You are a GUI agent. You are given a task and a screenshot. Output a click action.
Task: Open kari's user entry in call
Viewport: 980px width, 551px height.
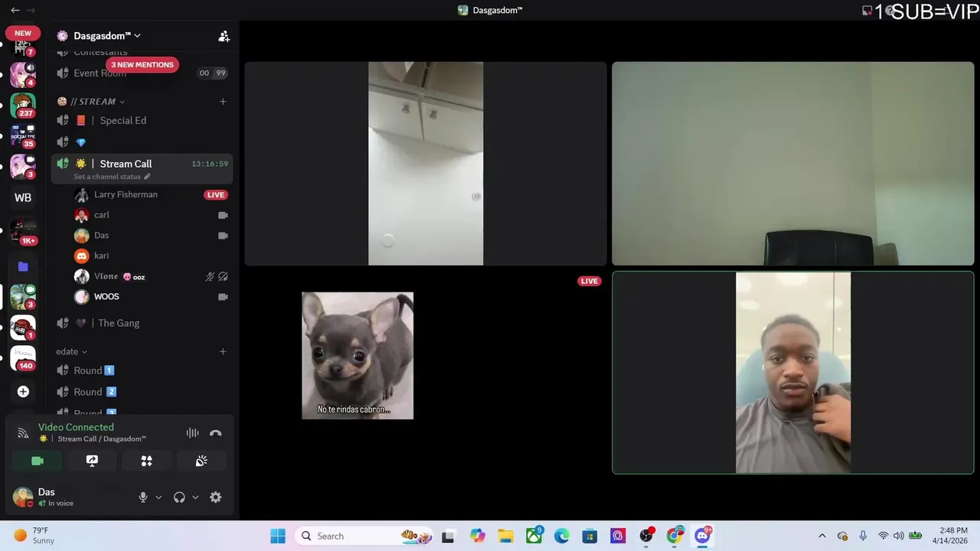tap(152, 256)
